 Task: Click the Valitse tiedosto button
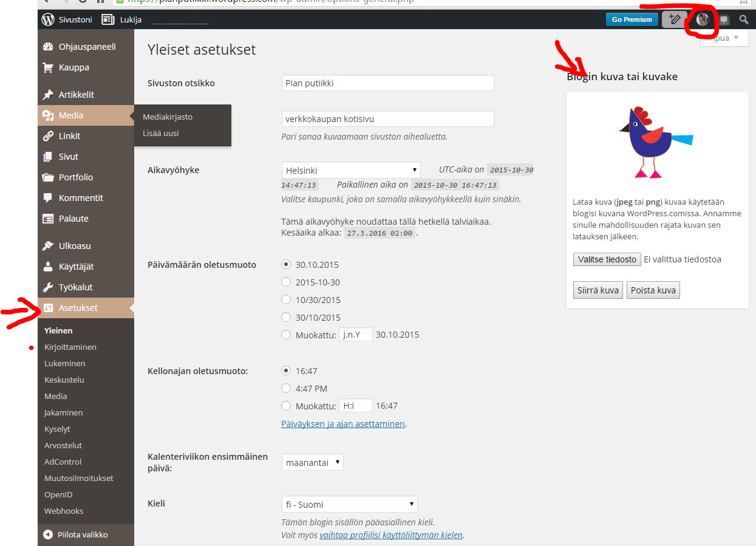pyautogui.click(x=607, y=259)
